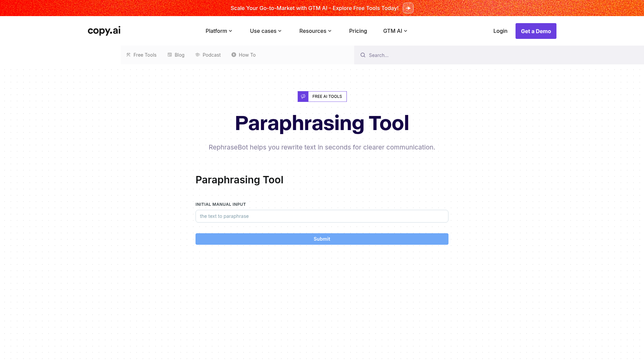Open the Blog link
This screenshot has height=362, width=644.
pyautogui.click(x=176, y=55)
